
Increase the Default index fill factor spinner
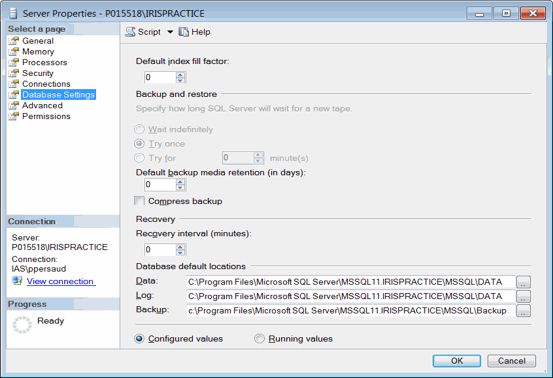pos(180,75)
